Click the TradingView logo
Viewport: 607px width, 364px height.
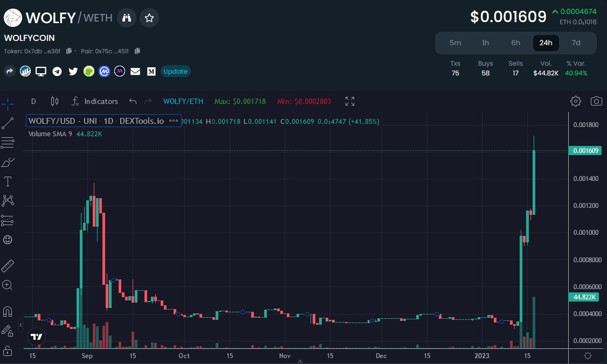37,337
